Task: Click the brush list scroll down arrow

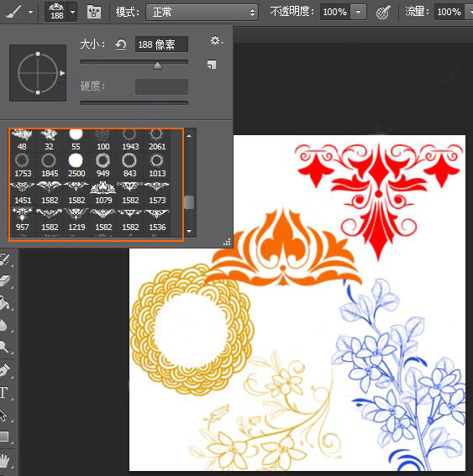Action: [189, 232]
